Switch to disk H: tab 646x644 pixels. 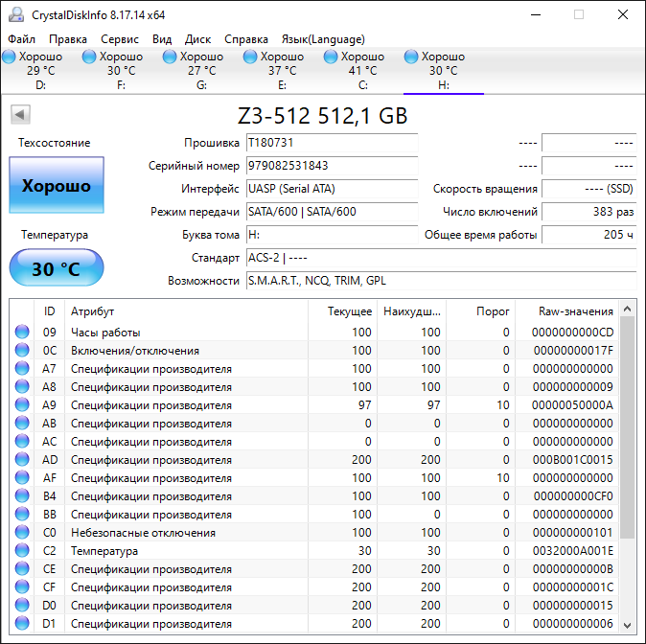(x=443, y=70)
